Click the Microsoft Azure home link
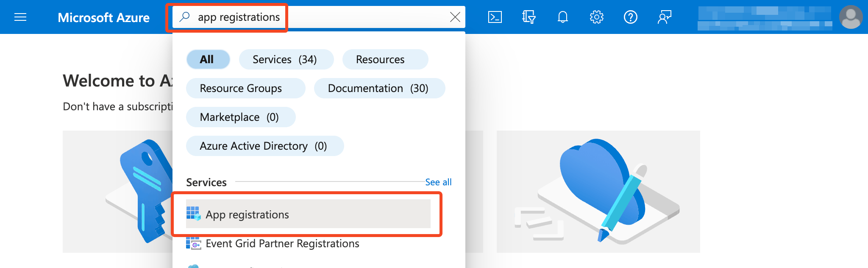 [x=103, y=17]
